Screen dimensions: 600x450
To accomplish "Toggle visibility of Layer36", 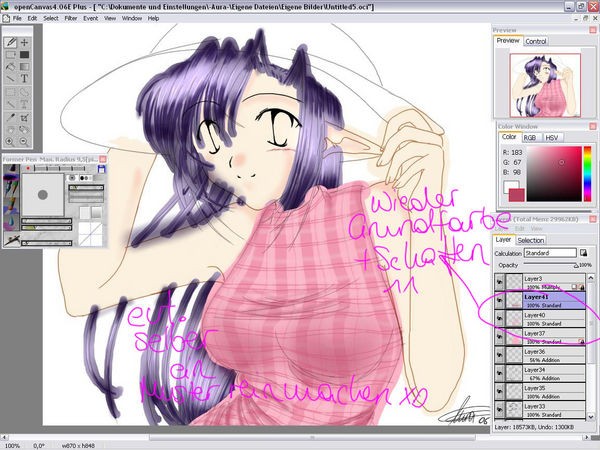I will click(500, 355).
